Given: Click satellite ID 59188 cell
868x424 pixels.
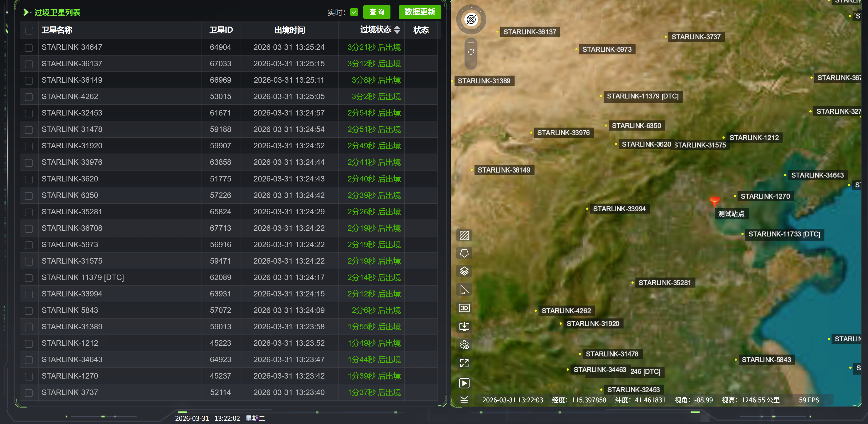Looking at the screenshot, I should 221,129.
